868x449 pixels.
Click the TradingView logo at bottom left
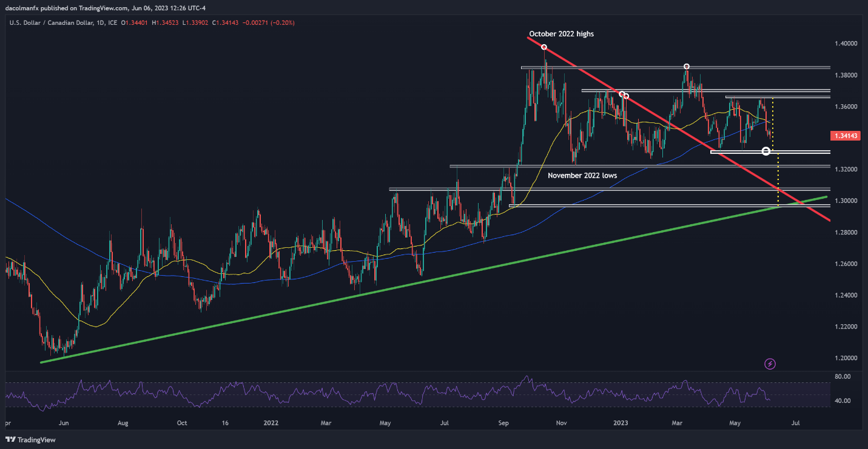[x=30, y=440]
